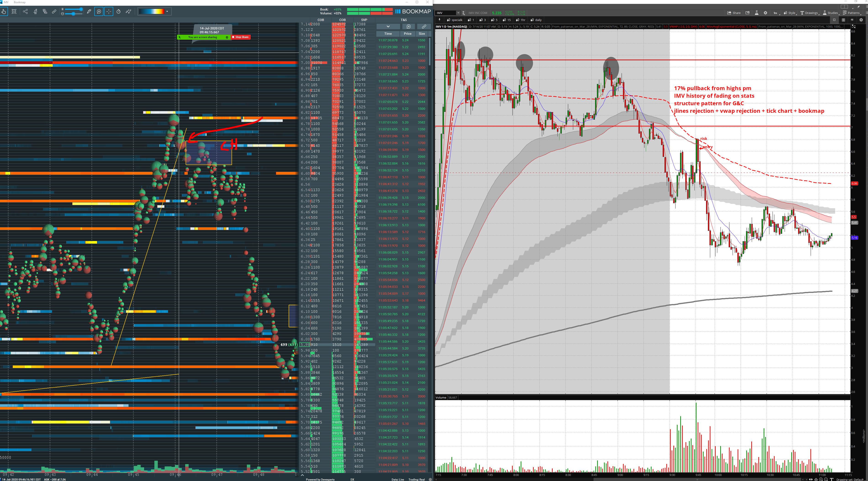This screenshot has height=481, width=868.
Task: Toggle the hand pointer mode button
Action: (3, 11)
